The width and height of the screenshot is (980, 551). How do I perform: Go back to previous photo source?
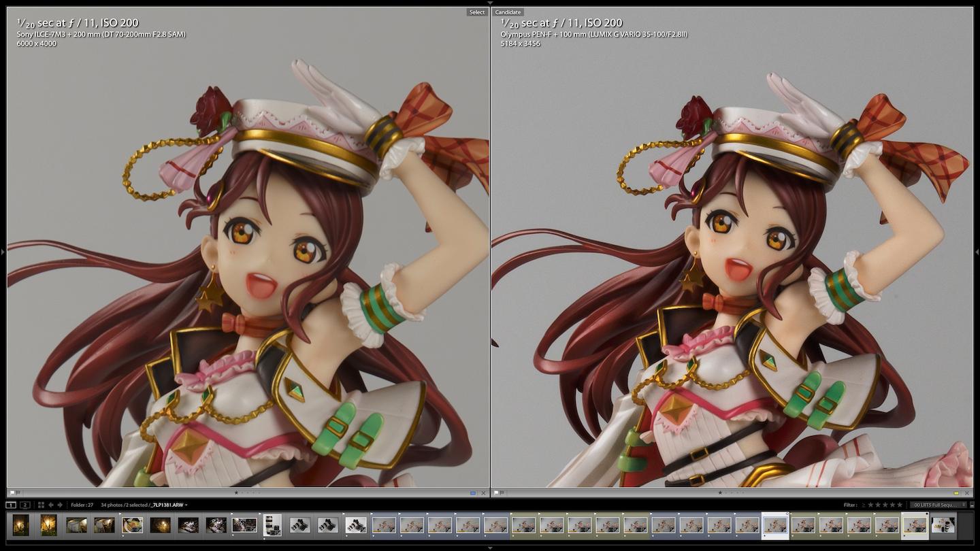[51, 505]
